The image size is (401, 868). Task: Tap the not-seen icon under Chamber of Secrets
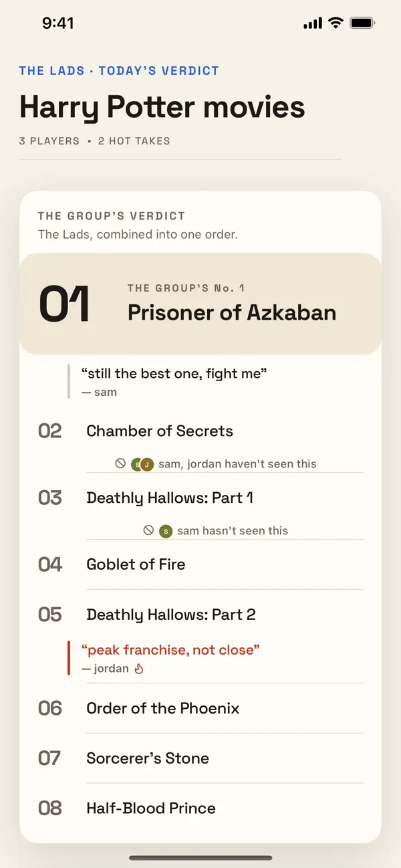tap(120, 463)
